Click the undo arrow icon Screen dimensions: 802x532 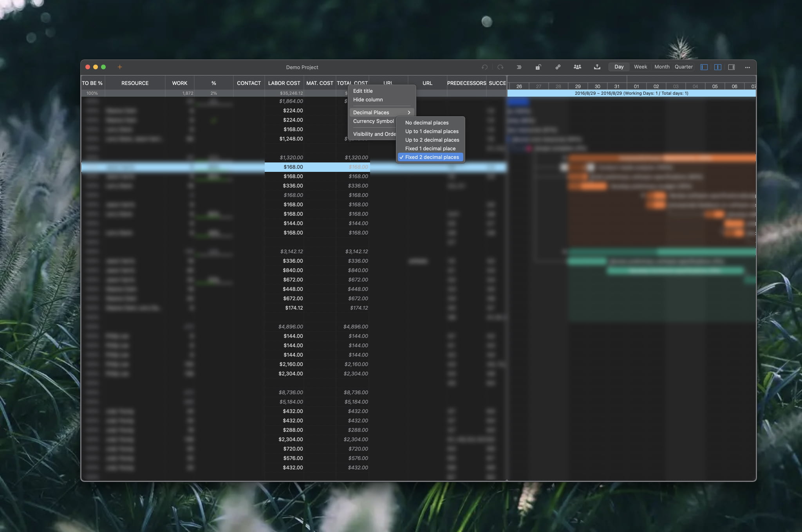click(x=485, y=67)
